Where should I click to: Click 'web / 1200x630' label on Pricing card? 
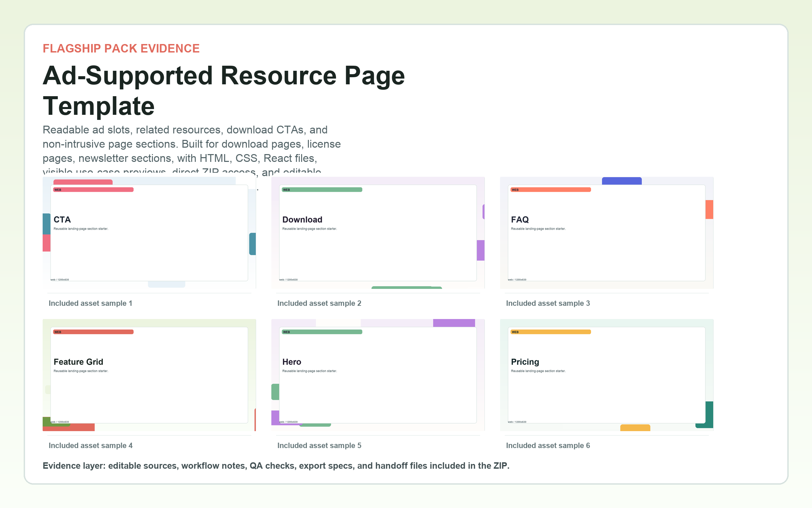(517, 422)
